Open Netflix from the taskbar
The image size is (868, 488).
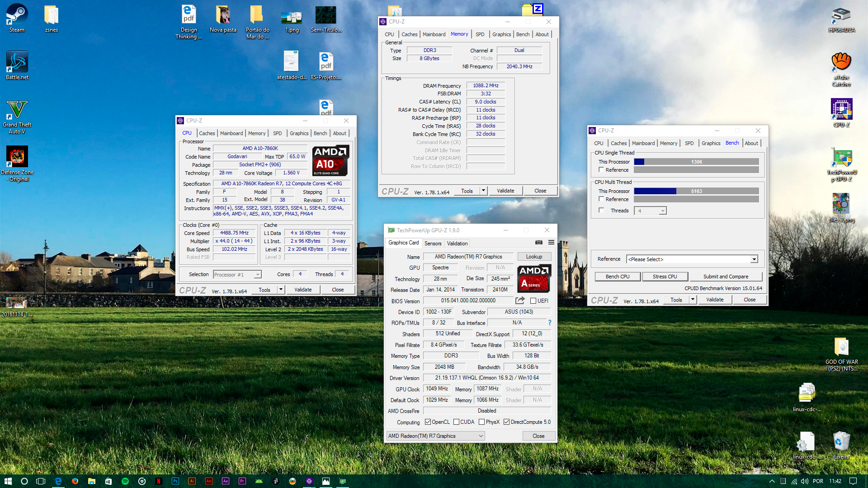click(x=159, y=481)
